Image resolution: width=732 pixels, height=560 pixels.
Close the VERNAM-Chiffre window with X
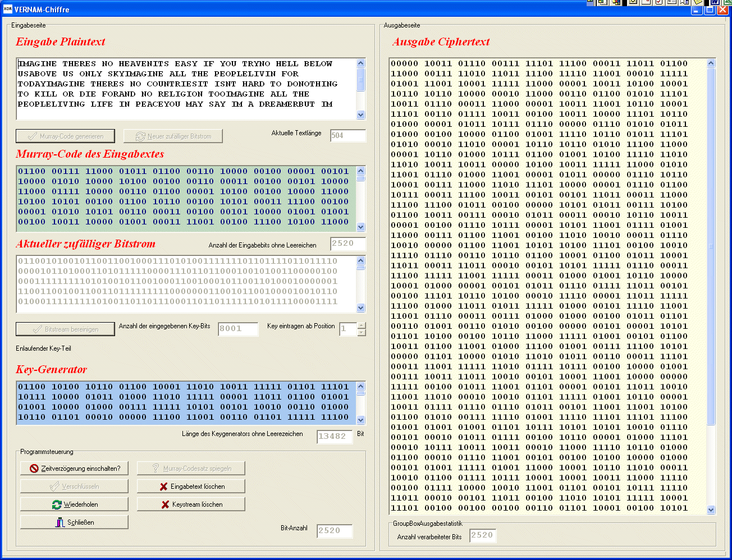click(722, 10)
